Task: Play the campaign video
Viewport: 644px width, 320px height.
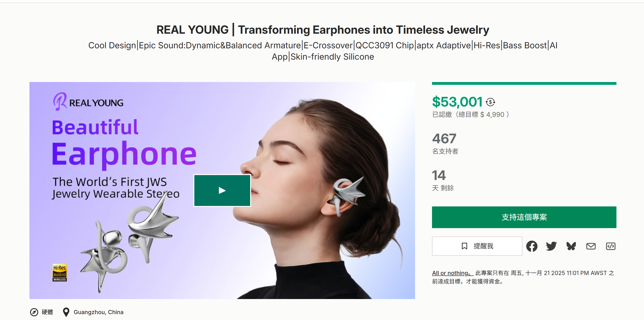Action: 222,190
